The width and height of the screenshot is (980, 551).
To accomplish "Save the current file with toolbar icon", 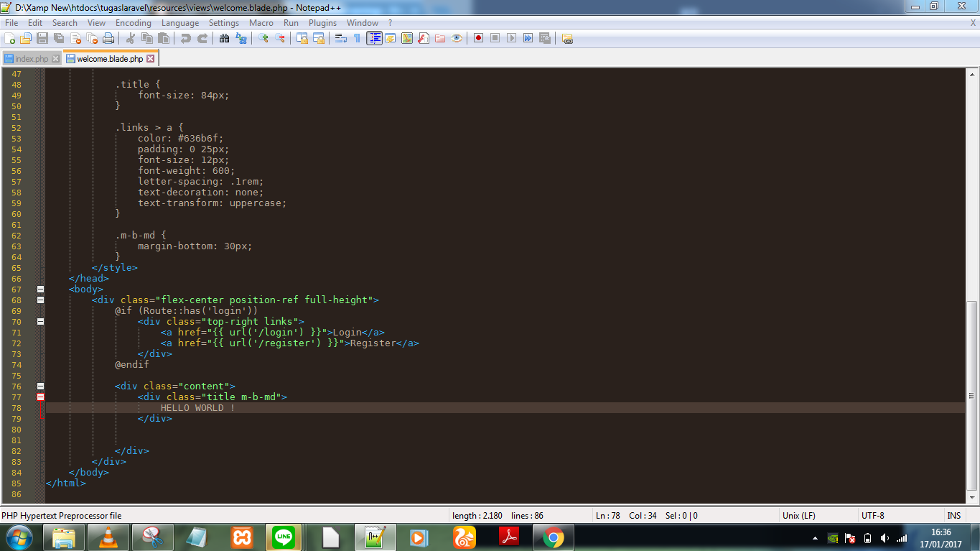I will click(x=42, y=38).
